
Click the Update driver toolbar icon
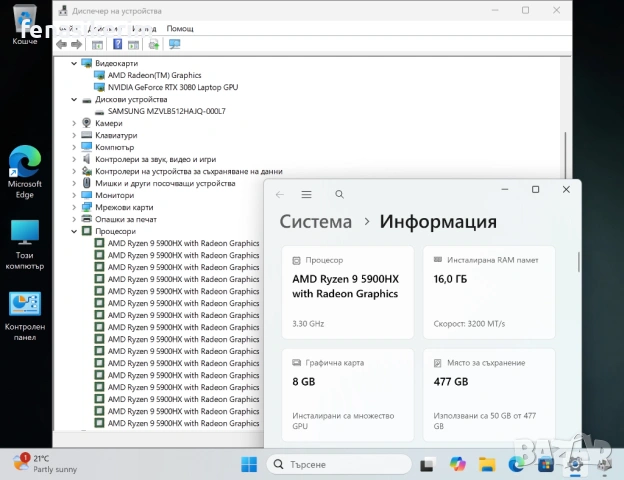(x=154, y=44)
